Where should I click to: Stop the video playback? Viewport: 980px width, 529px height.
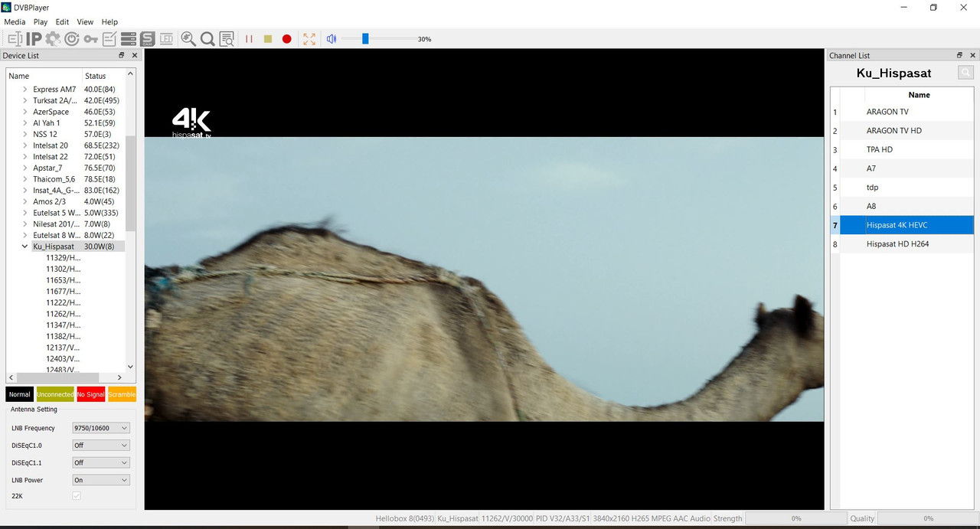pos(268,39)
